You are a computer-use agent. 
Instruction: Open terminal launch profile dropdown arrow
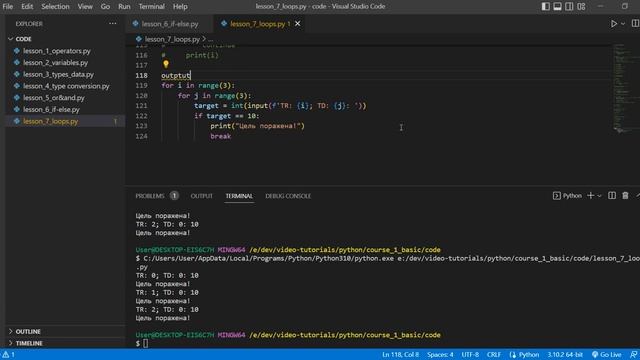[599, 196]
